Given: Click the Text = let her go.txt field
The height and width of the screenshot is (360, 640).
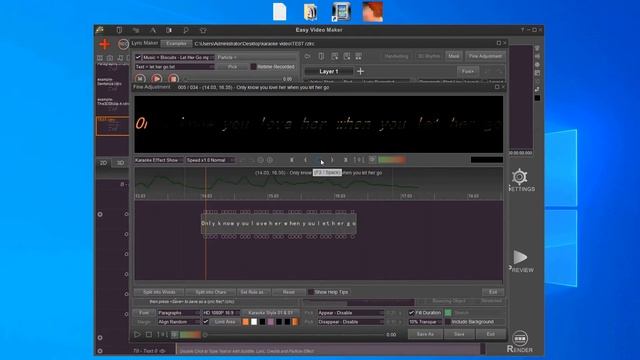Looking at the screenshot, I should point(174,67).
